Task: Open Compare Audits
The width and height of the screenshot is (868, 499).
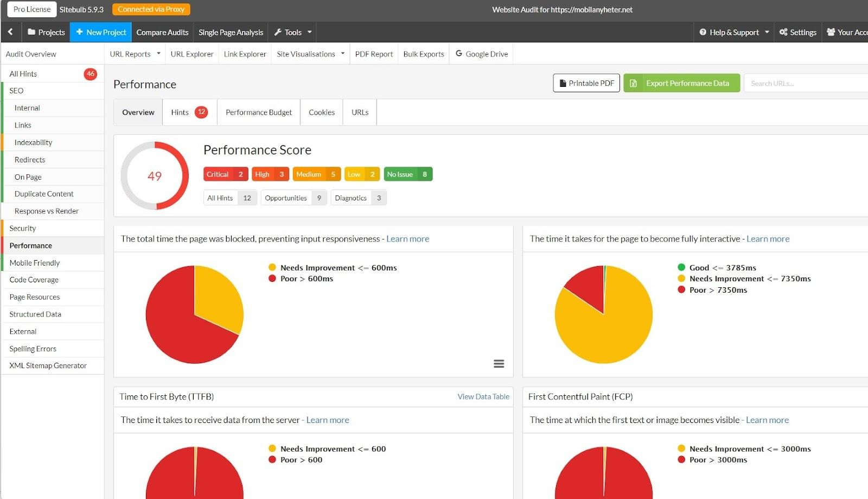Action: [x=162, y=32]
